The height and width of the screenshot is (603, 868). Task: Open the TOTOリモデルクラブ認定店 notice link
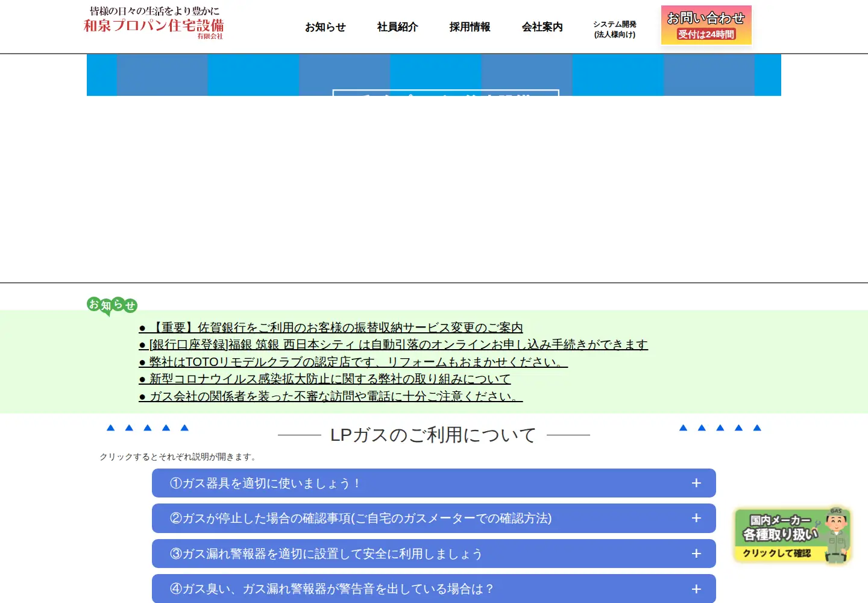tap(353, 362)
